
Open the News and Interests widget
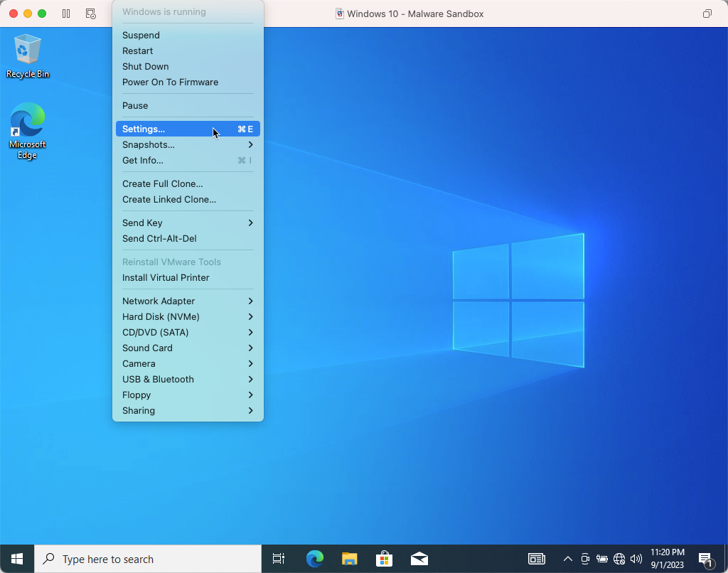coord(536,559)
